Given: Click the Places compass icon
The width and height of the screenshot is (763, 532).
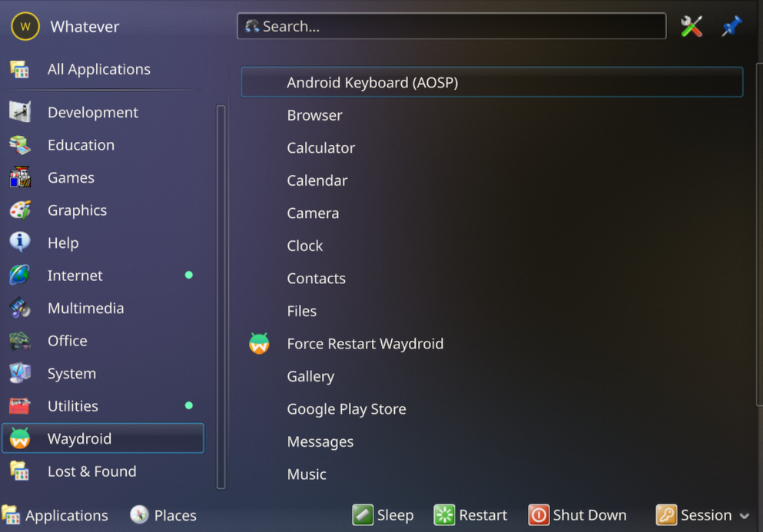Looking at the screenshot, I should pyautogui.click(x=139, y=515).
